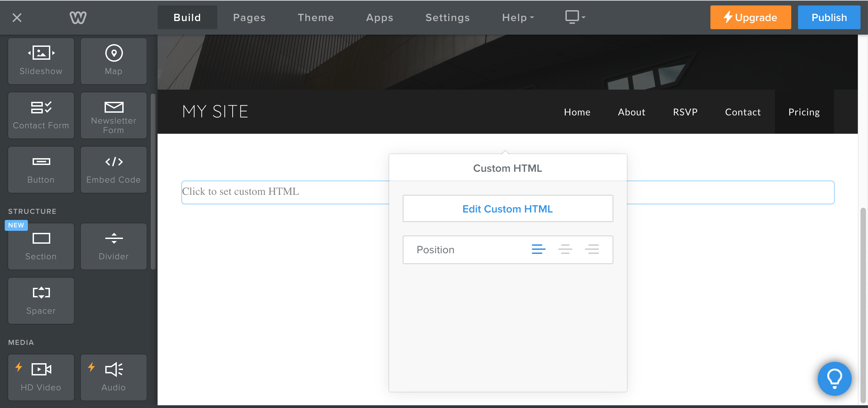Click the page vertical scrollbar
This screenshot has height=408, width=868.
click(863, 305)
